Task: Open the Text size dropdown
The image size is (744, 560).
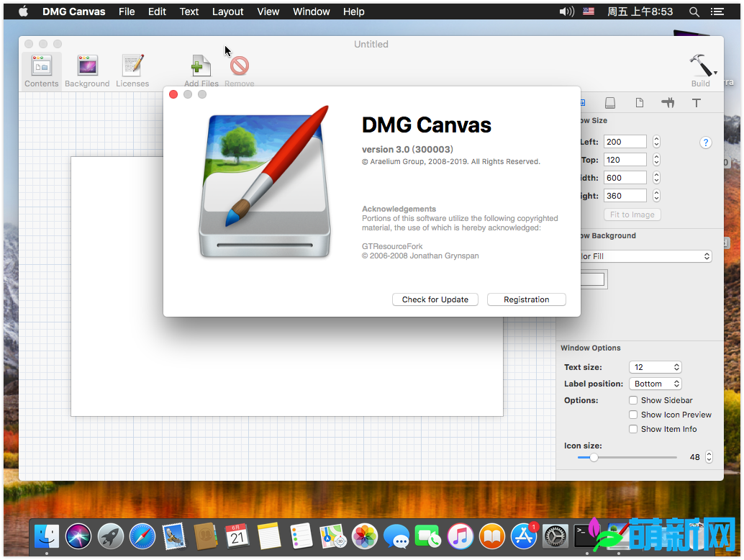Action: tap(655, 367)
